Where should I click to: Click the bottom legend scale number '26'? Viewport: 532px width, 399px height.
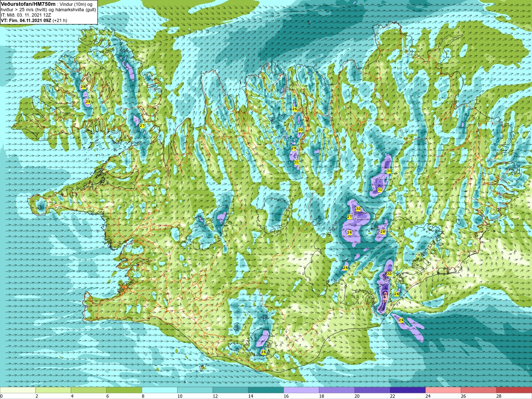464,396
